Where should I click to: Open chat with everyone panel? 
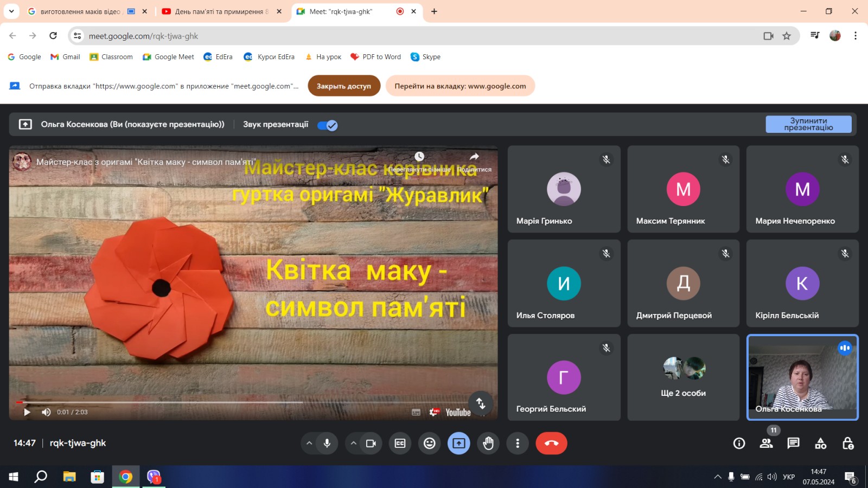(x=793, y=444)
